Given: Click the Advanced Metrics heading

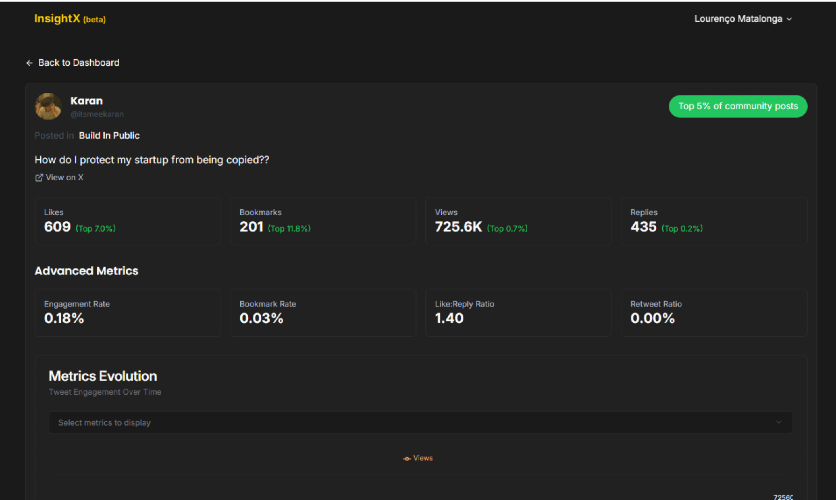Looking at the screenshot, I should tap(86, 271).
